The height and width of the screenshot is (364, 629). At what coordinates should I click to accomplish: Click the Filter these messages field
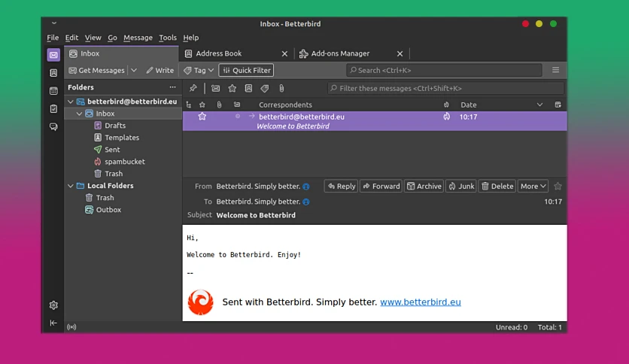pos(445,88)
